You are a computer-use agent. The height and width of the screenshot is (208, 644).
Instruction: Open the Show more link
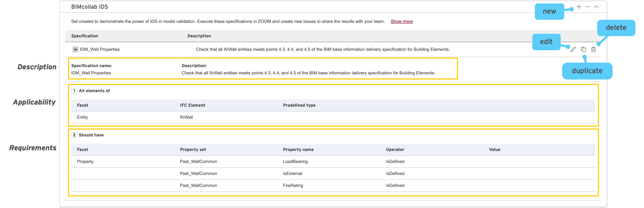tap(402, 21)
